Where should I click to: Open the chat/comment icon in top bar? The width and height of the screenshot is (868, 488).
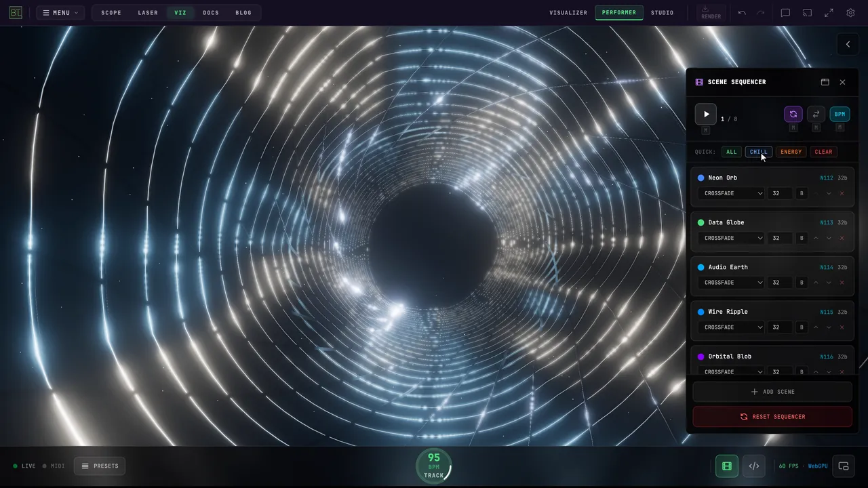(x=785, y=13)
